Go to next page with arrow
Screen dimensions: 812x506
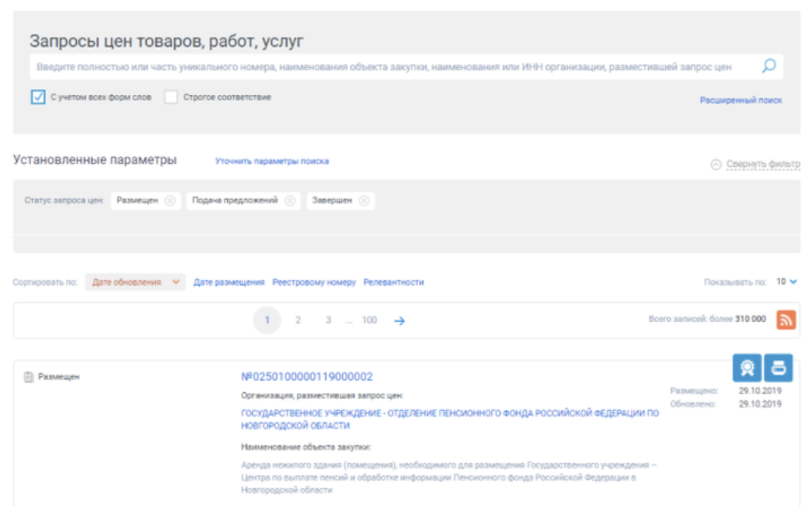click(400, 321)
